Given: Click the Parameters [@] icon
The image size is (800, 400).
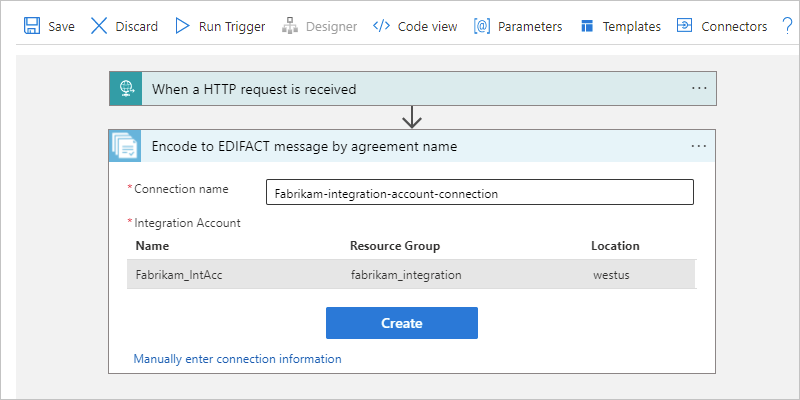Looking at the screenshot, I should [482, 26].
